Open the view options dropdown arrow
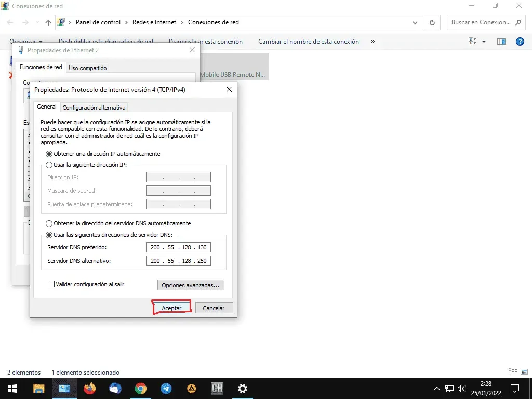 pos(484,42)
